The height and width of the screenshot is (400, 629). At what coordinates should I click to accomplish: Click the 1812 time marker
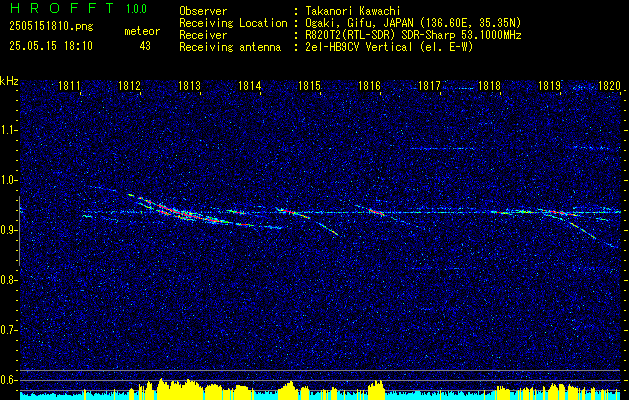[x=129, y=85]
